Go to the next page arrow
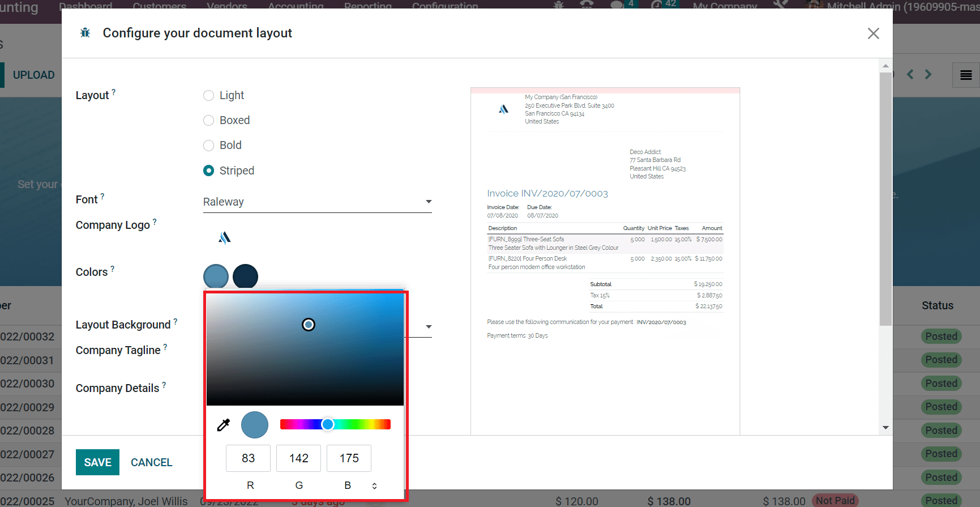Screen dimensions: 980x507 coord(928,74)
